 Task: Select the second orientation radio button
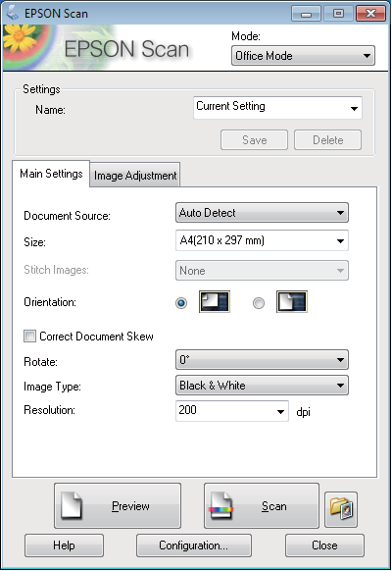click(259, 303)
